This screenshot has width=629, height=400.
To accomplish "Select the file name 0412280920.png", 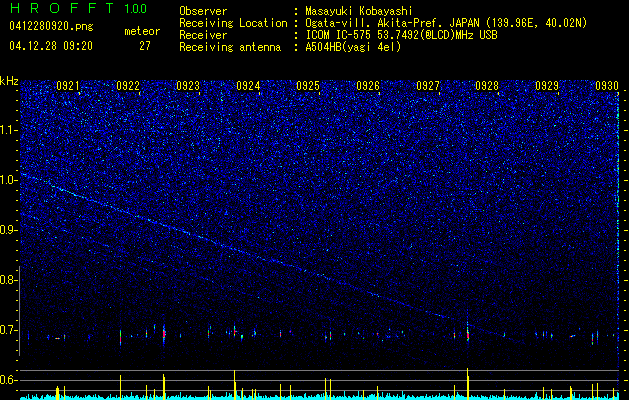I will click(51, 27).
